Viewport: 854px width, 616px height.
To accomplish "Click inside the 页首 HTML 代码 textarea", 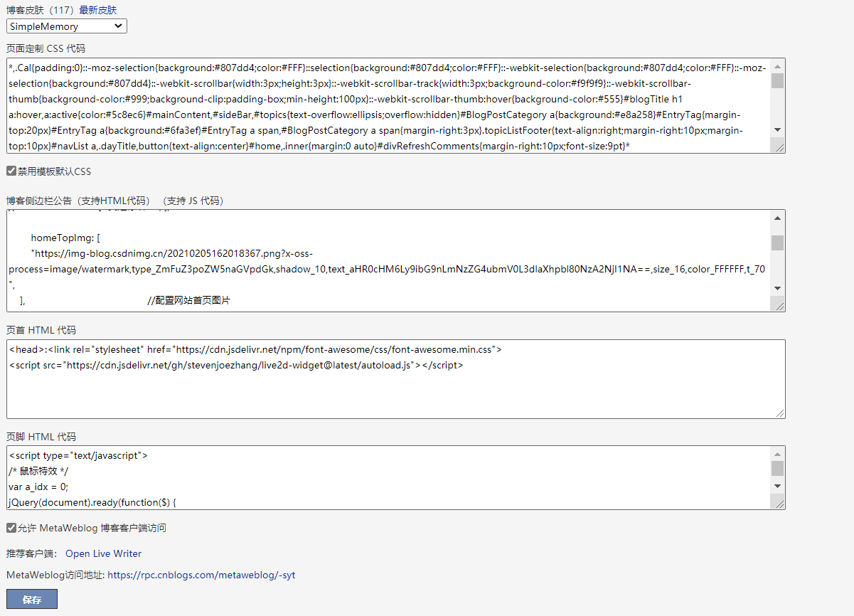I will 396,379.
